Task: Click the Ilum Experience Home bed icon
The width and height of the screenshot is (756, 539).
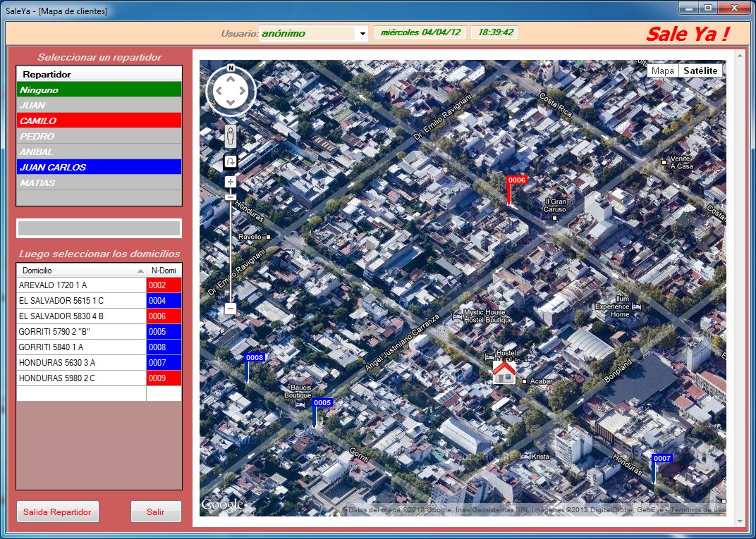Action: (x=636, y=306)
